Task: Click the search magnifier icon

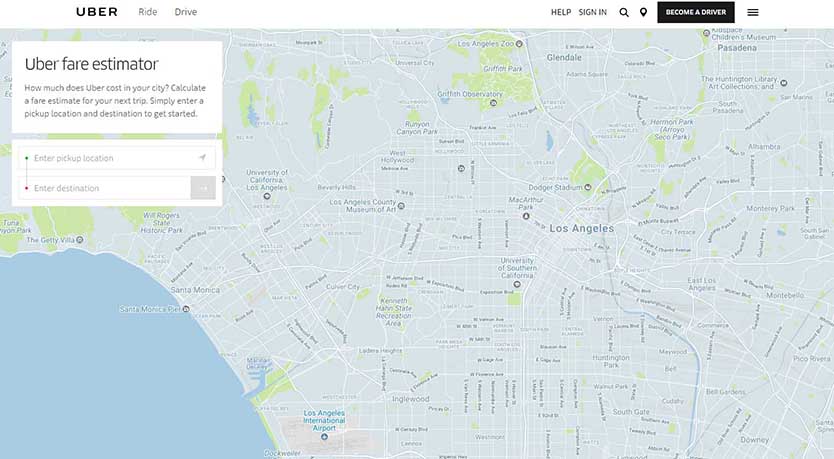Action: click(624, 12)
